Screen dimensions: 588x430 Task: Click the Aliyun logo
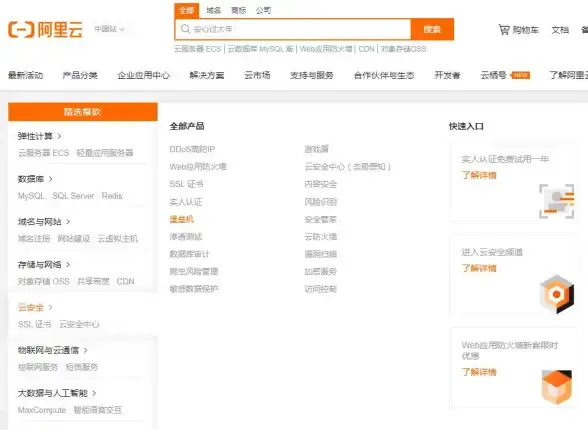(x=45, y=30)
